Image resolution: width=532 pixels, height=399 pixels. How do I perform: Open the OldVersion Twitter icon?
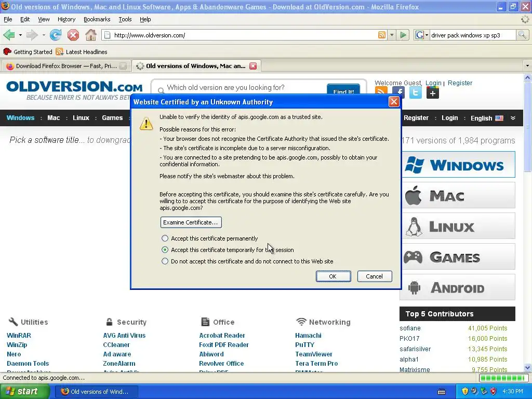click(x=416, y=92)
